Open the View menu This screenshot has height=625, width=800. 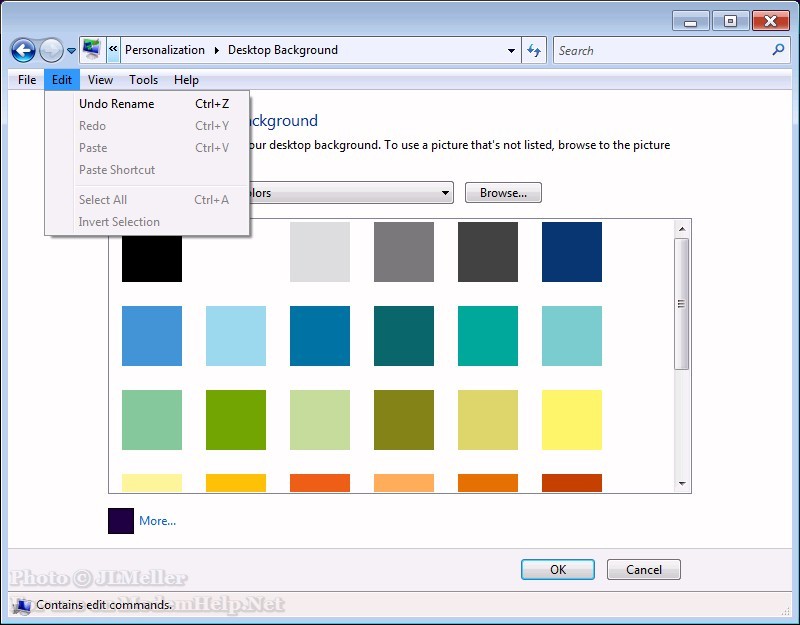click(x=100, y=80)
